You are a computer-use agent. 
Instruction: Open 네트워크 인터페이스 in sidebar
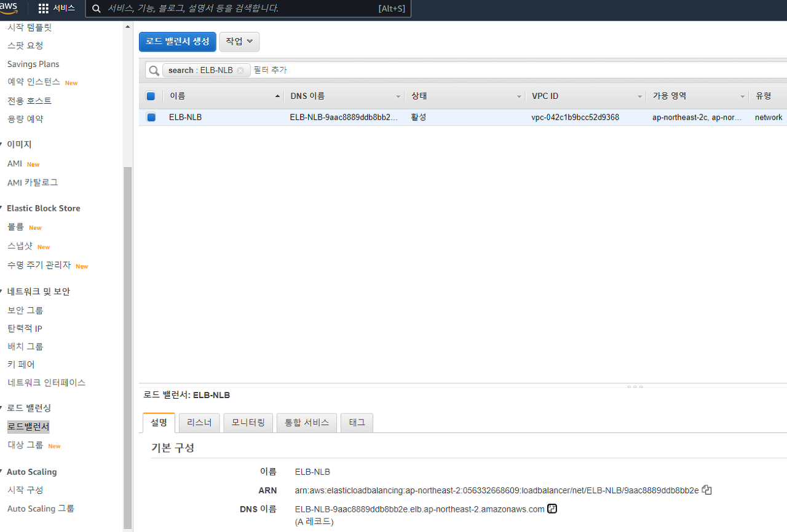[x=47, y=383]
